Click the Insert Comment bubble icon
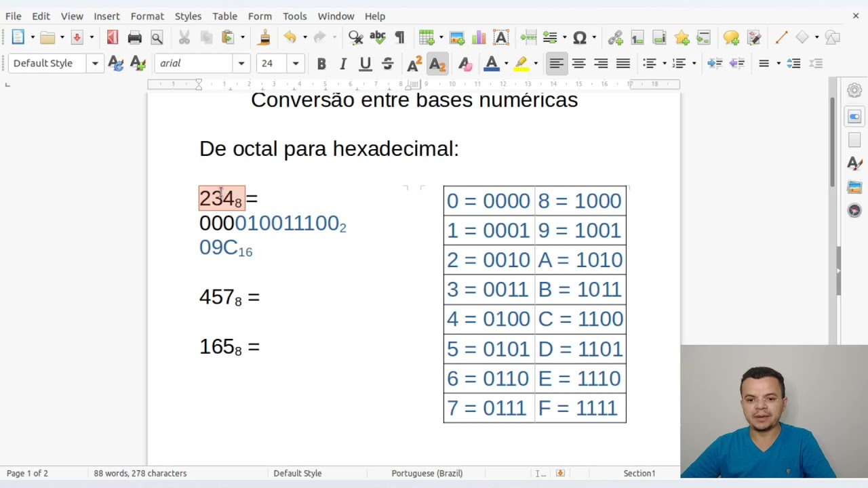The height and width of the screenshot is (488, 868). [731, 37]
